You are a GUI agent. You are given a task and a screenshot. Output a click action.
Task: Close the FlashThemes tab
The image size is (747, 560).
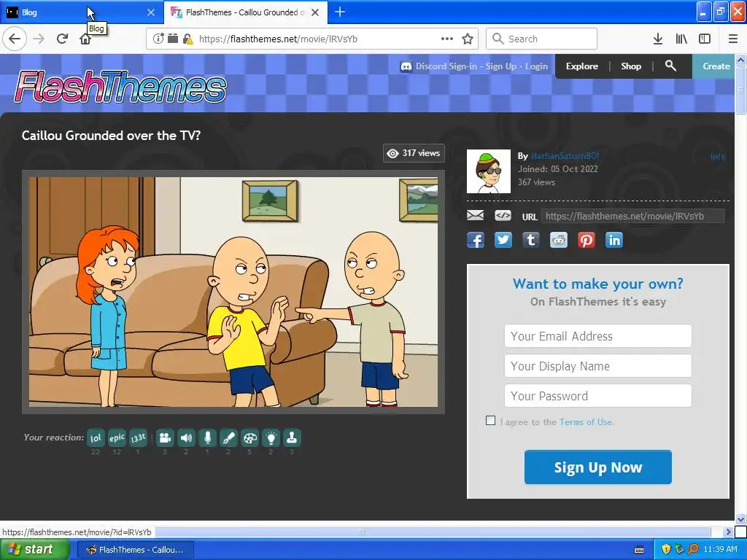click(315, 12)
